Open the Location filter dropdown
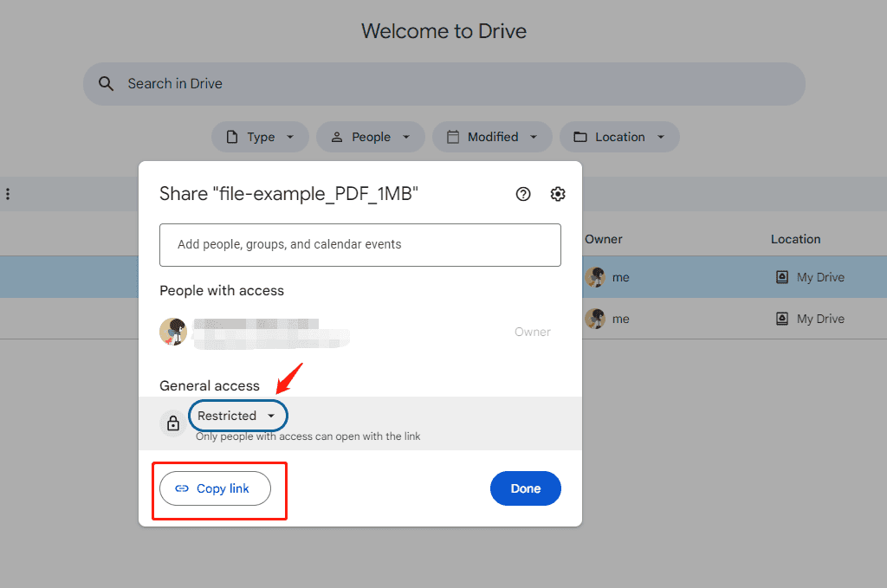Screen dimensions: 887x588 click(619, 137)
